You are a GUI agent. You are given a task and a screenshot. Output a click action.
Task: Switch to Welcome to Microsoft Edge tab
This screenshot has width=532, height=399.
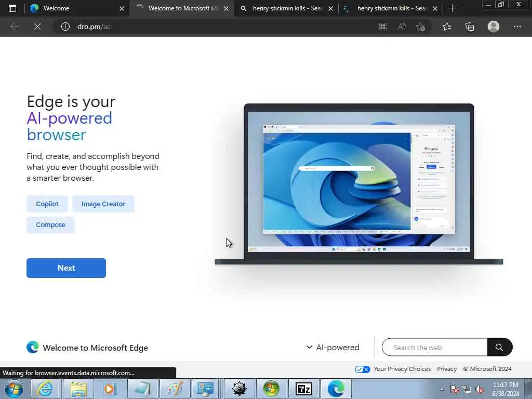tap(182, 8)
